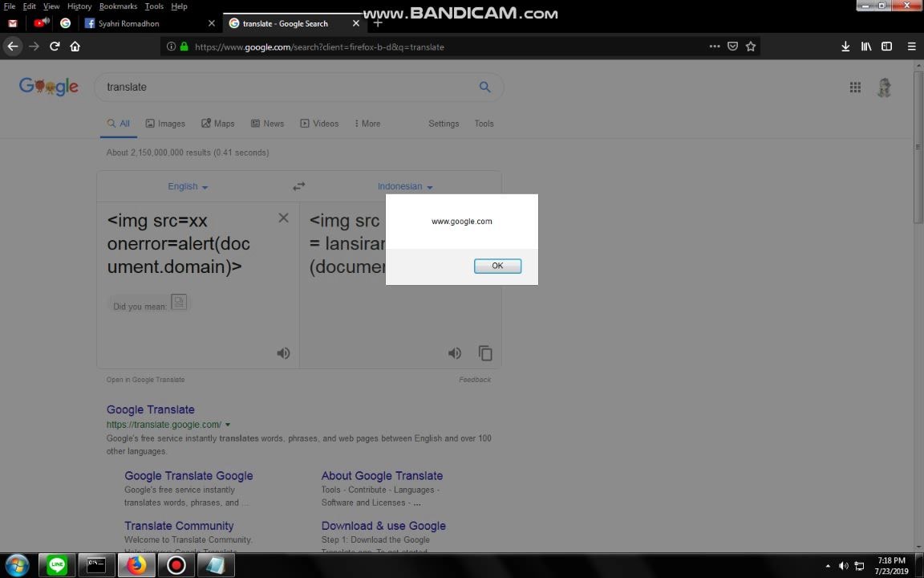Image resolution: width=924 pixels, height=578 pixels.
Task: Open the History menu
Action: (79, 6)
